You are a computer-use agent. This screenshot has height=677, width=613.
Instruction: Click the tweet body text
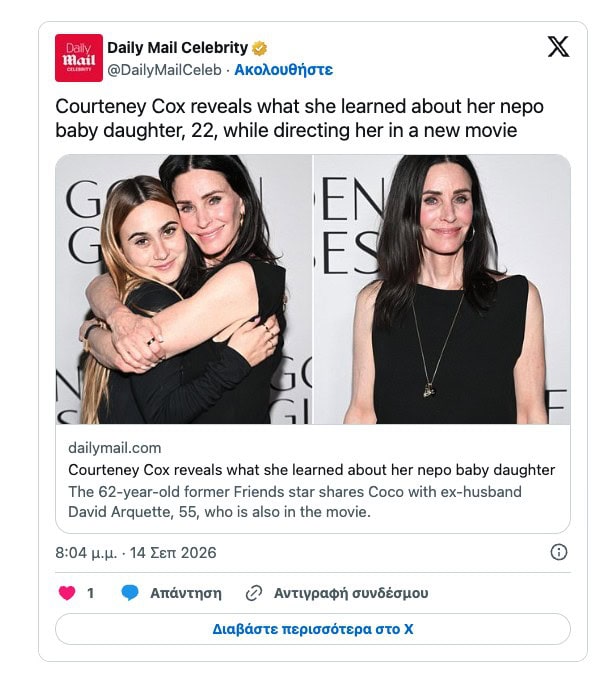(x=299, y=118)
